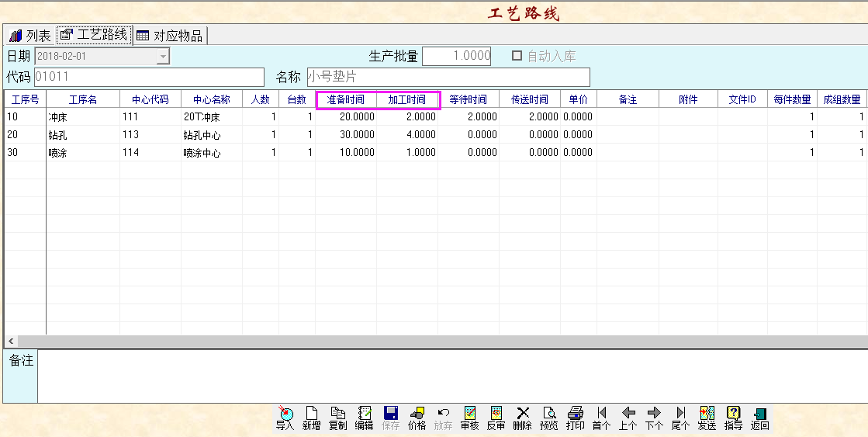This screenshot has height=437, width=868.
Task: Click the 台数 column header
Action: click(297, 99)
